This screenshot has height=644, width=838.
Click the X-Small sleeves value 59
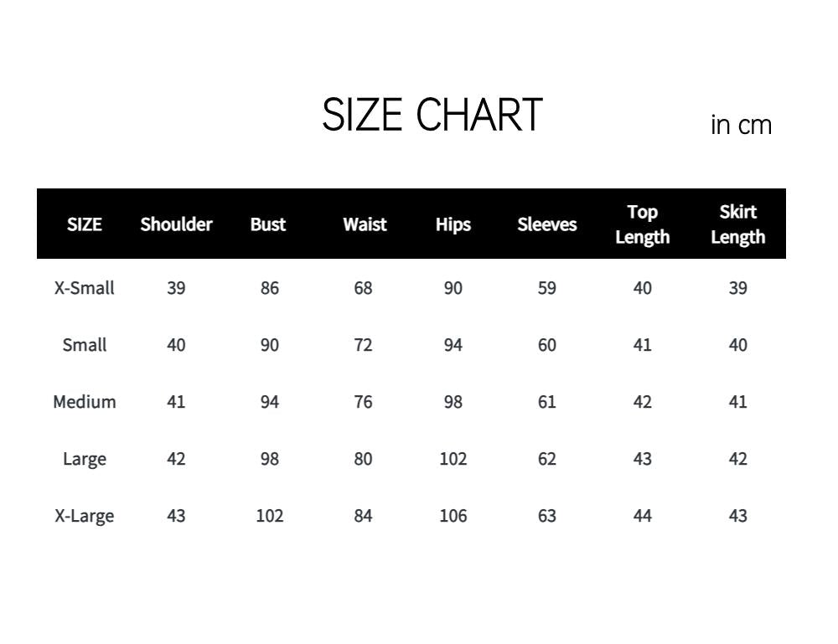click(x=547, y=288)
